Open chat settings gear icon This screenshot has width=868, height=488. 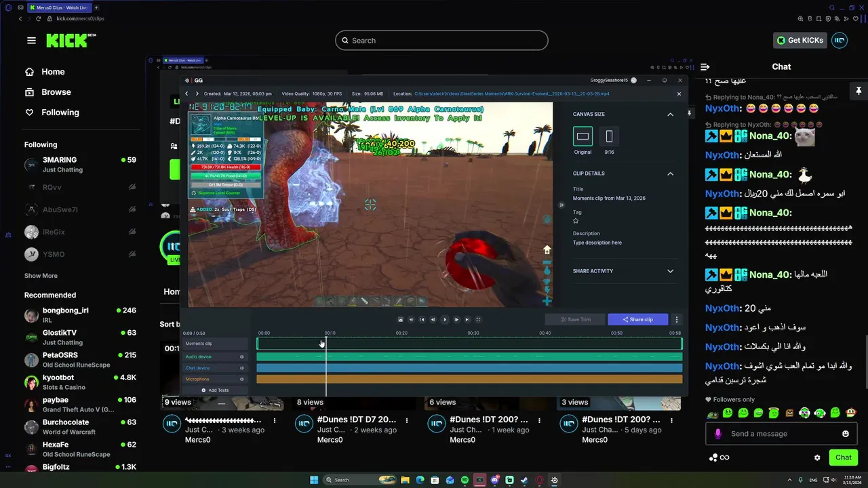[x=817, y=457]
